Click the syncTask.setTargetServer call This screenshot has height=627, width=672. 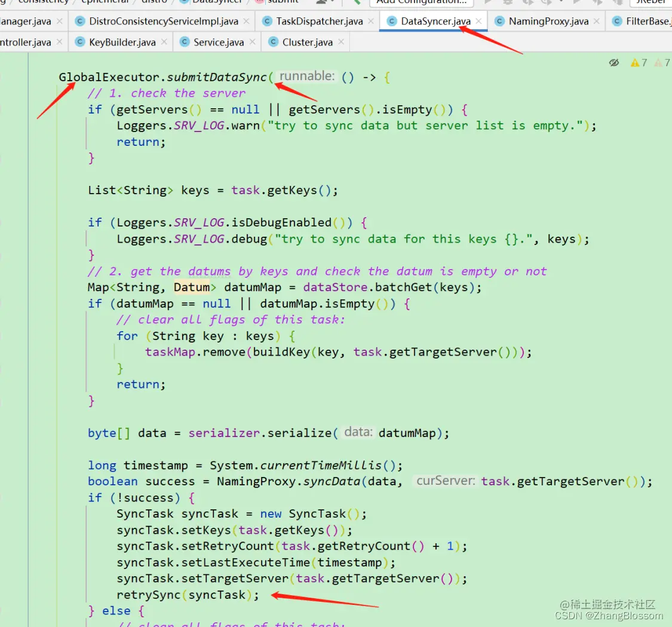(x=202, y=579)
